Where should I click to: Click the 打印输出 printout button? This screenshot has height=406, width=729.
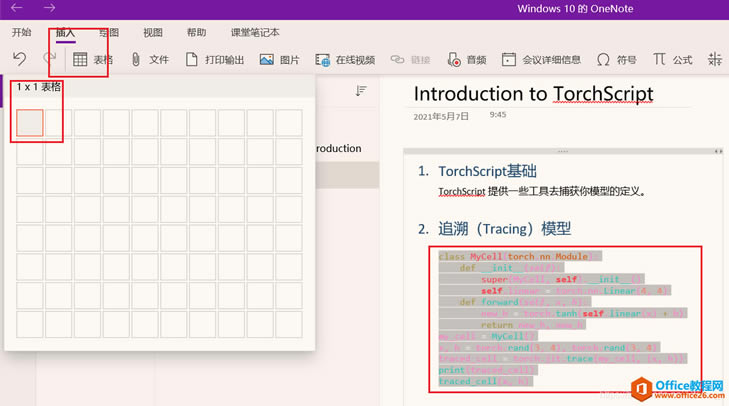[215, 60]
